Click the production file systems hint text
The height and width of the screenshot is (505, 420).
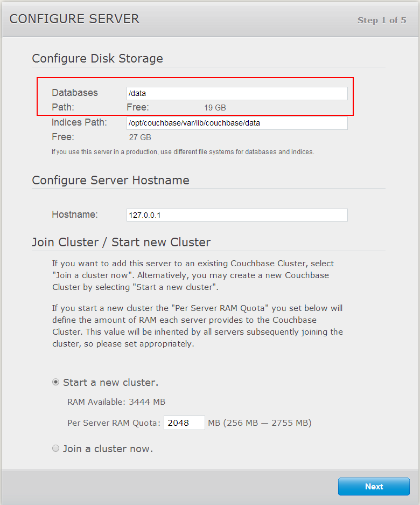pyautogui.click(x=183, y=151)
